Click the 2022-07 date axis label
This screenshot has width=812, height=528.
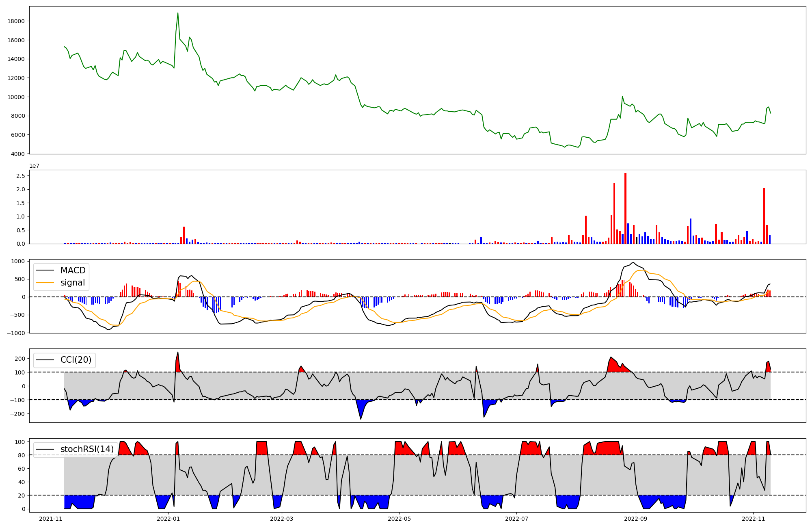pos(516,519)
